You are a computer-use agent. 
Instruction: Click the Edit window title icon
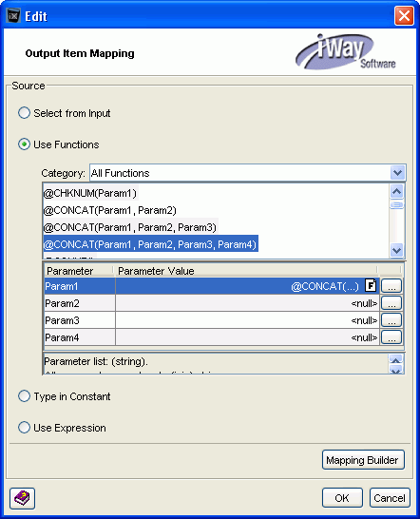click(x=13, y=15)
